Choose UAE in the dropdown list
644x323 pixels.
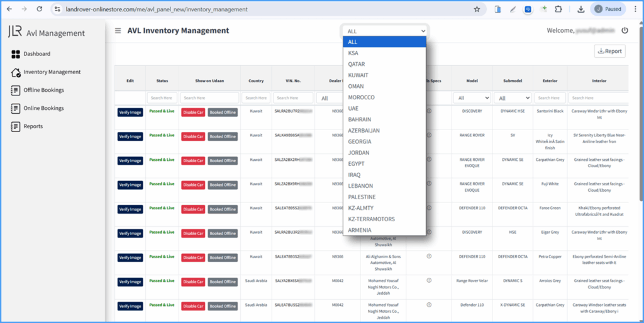[353, 109]
